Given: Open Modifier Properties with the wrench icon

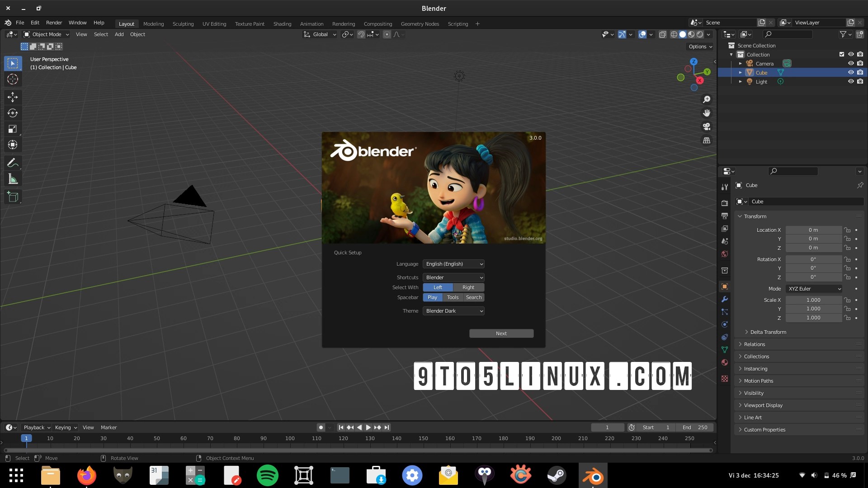Looking at the screenshot, I should 724,299.
